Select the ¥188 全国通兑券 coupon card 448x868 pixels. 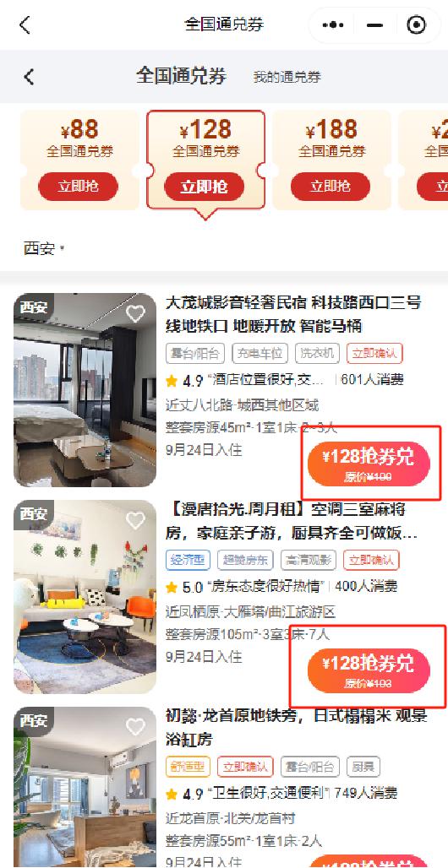click(x=331, y=160)
